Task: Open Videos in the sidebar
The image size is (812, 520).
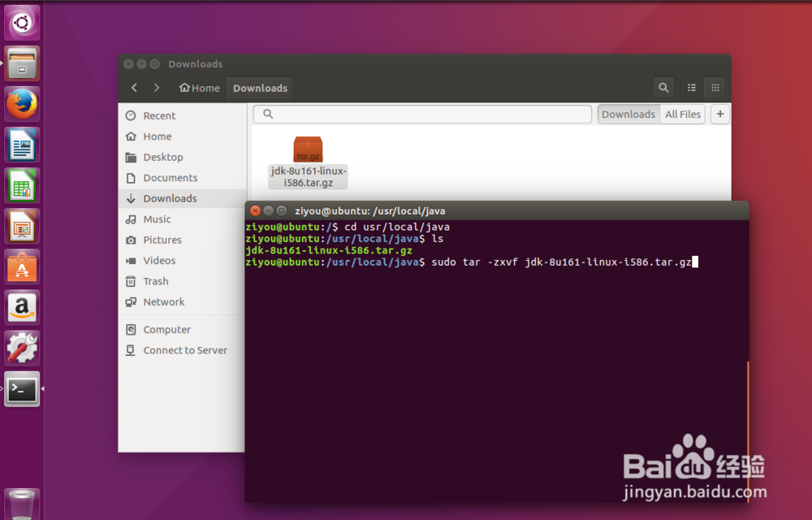Action: pos(182,261)
